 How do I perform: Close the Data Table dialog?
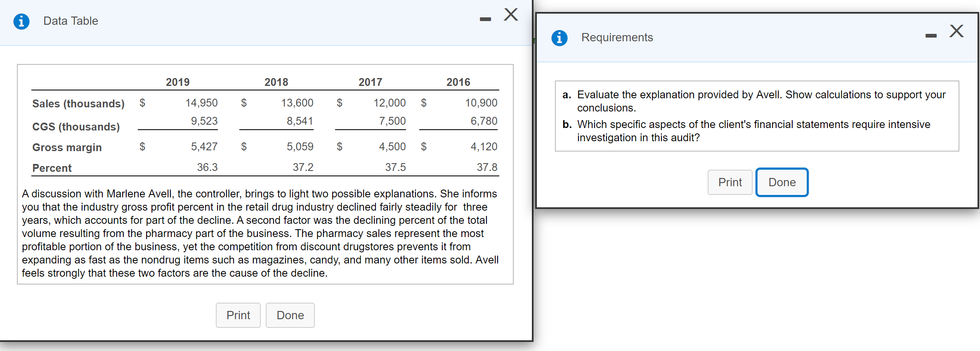(511, 14)
